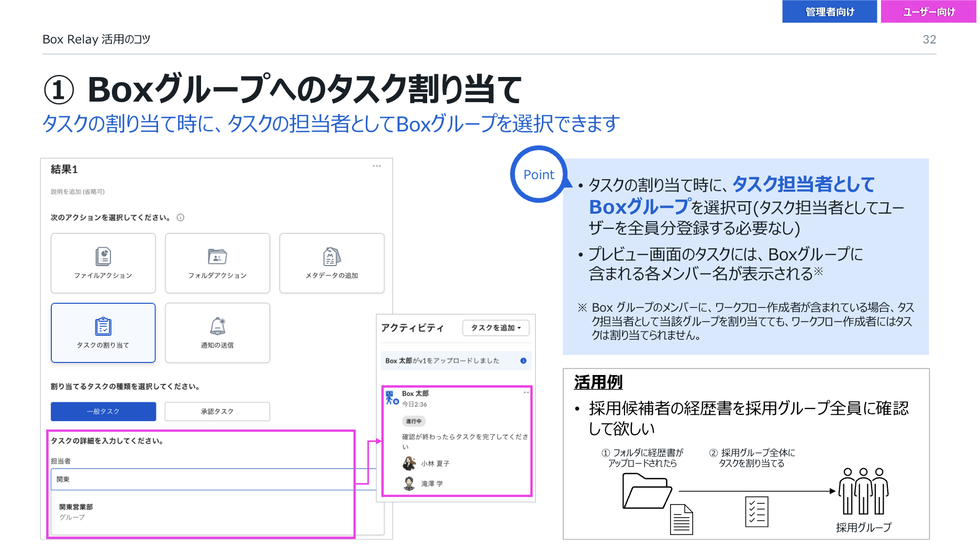Expand the タスクを追加 dropdown
Screen dimensions: 980x550
(x=496, y=328)
